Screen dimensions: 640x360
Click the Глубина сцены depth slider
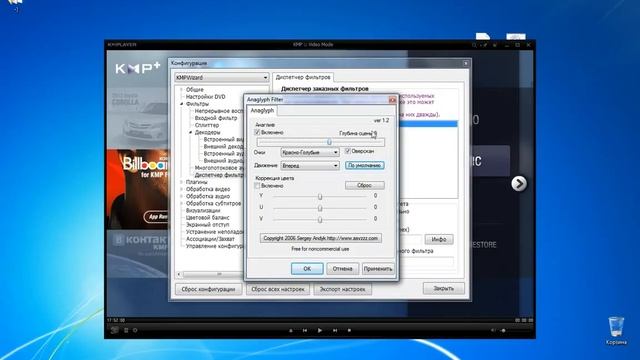tap(320, 142)
